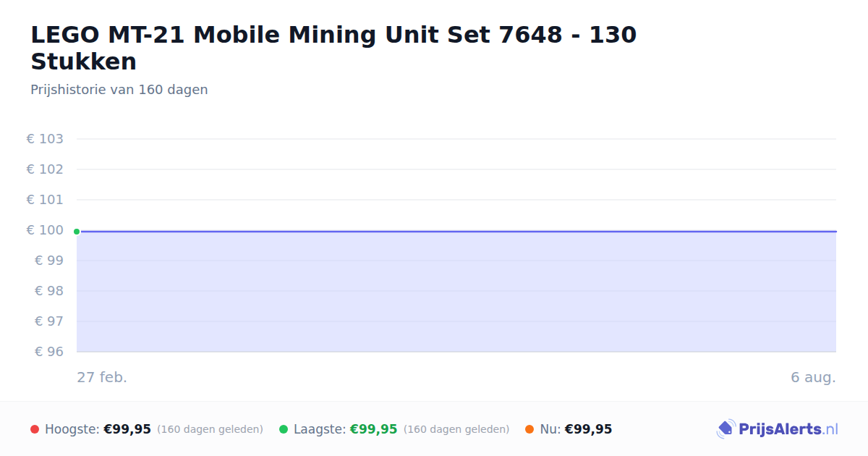Click the Hoogste €99,95 price value
868x456 pixels.
[x=127, y=429]
